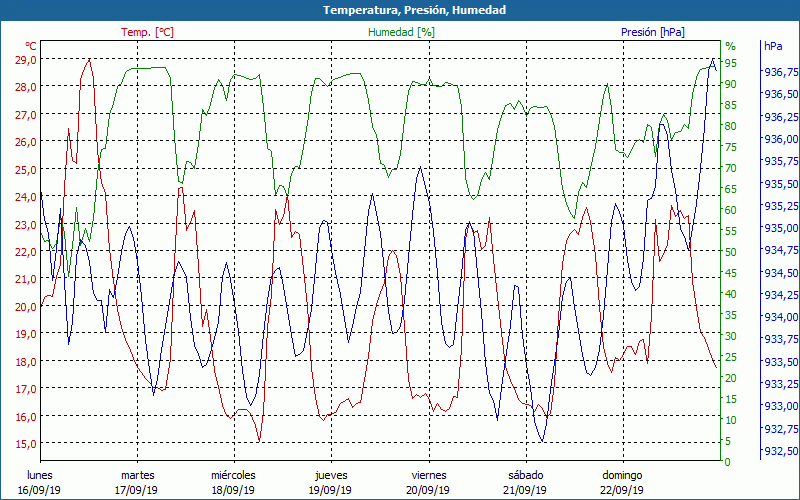
Task: Click the chart title 'Temperatura, Presión, Humedad'
Action: [x=414, y=10]
